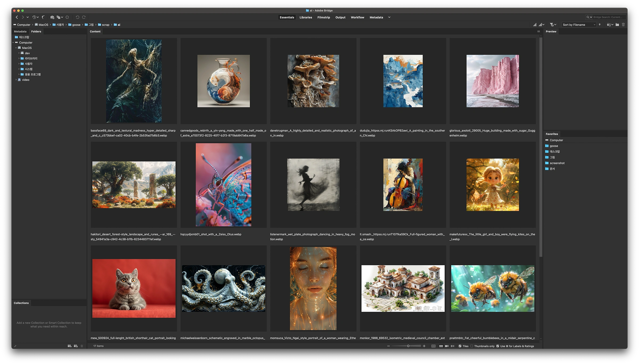639x364 pixels.
Task: Go to scrap in the breadcrumb path
Action: (104, 25)
